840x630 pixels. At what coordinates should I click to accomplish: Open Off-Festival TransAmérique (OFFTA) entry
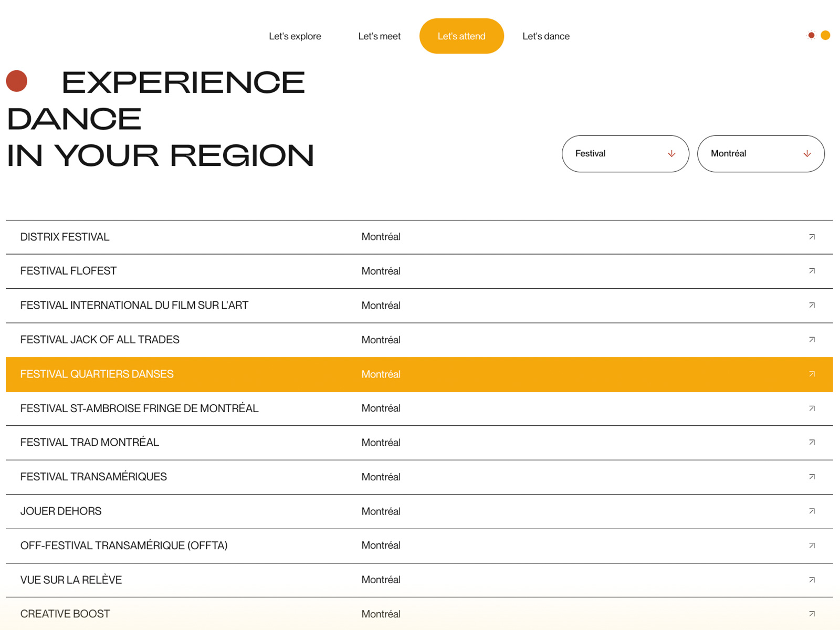click(124, 545)
